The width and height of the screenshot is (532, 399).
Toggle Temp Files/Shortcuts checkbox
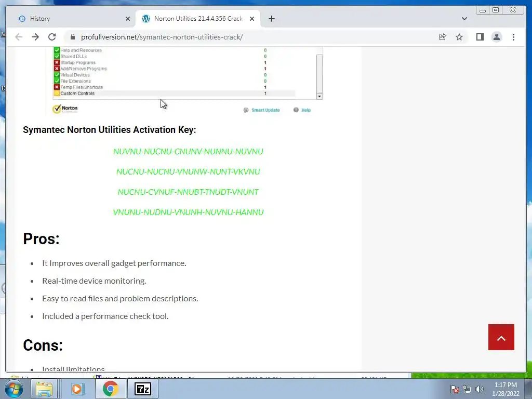(x=57, y=87)
